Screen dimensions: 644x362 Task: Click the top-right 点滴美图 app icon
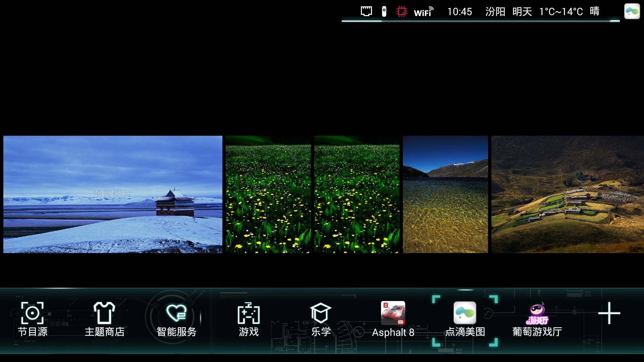(632, 11)
